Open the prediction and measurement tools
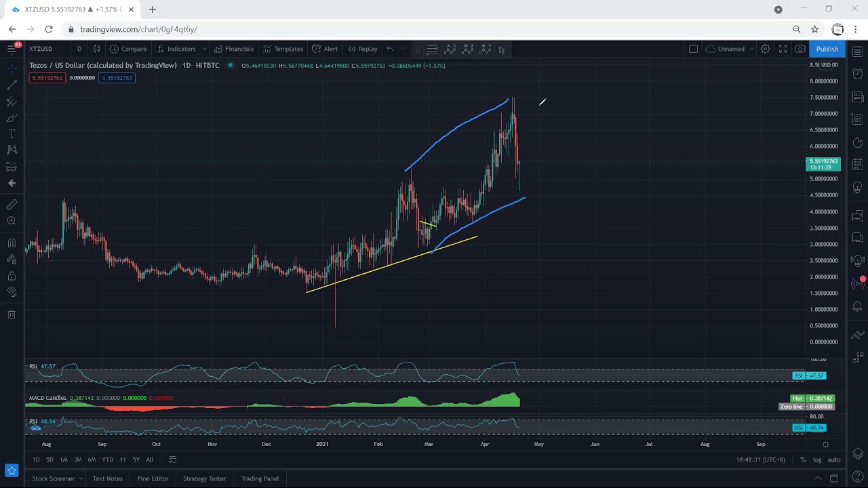The width and height of the screenshot is (868, 488). point(12,167)
